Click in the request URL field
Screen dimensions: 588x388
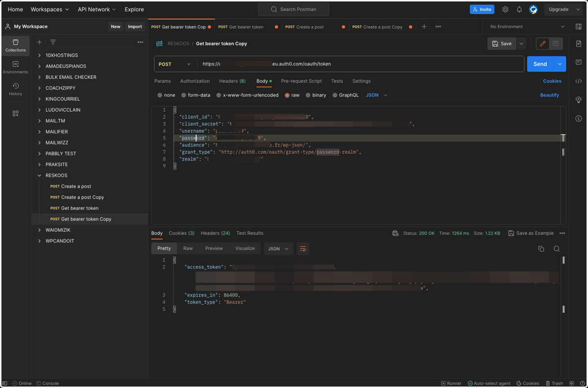tap(361, 64)
